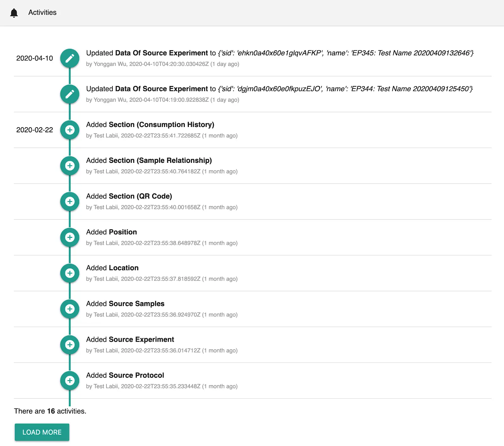
Task: Click pencil icon for EP345 update entry
Action: [70, 58]
